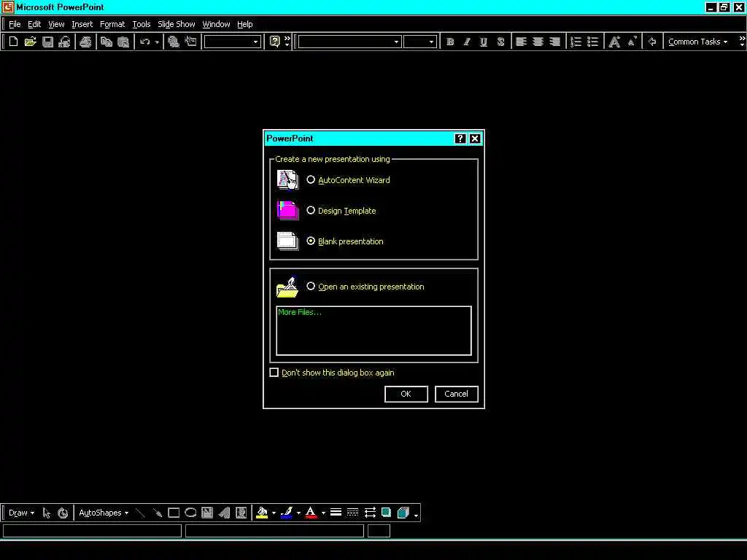747x560 pixels.
Task: Click the dialog's question mark help button
Action: click(460, 139)
